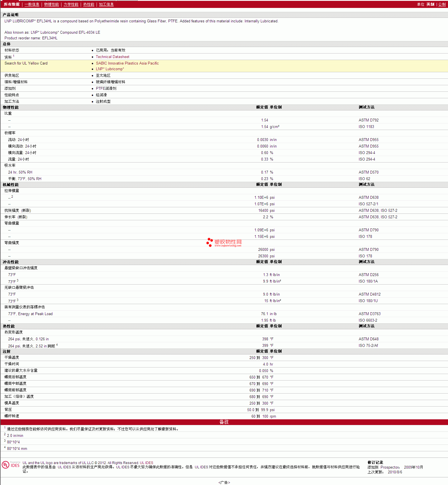Click the ASTM D648 test method
Viewport: 448px width, 485px height.
tap(368, 339)
